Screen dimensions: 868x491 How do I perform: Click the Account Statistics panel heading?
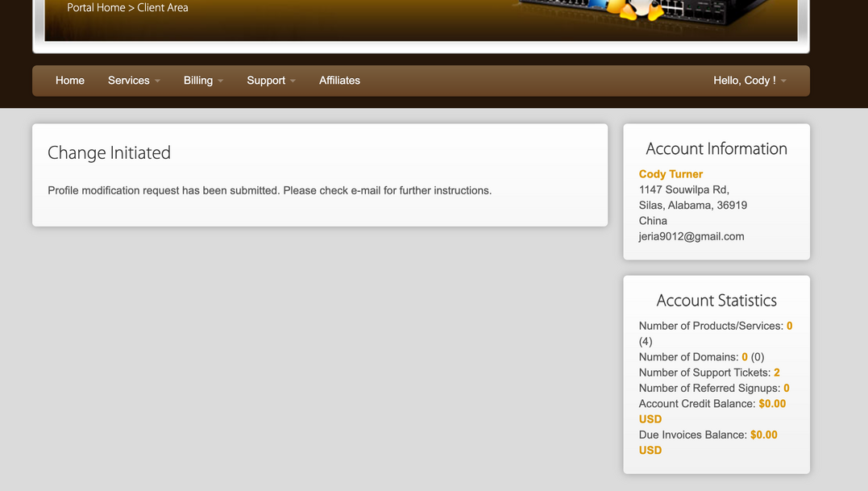(x=716, y=301)
